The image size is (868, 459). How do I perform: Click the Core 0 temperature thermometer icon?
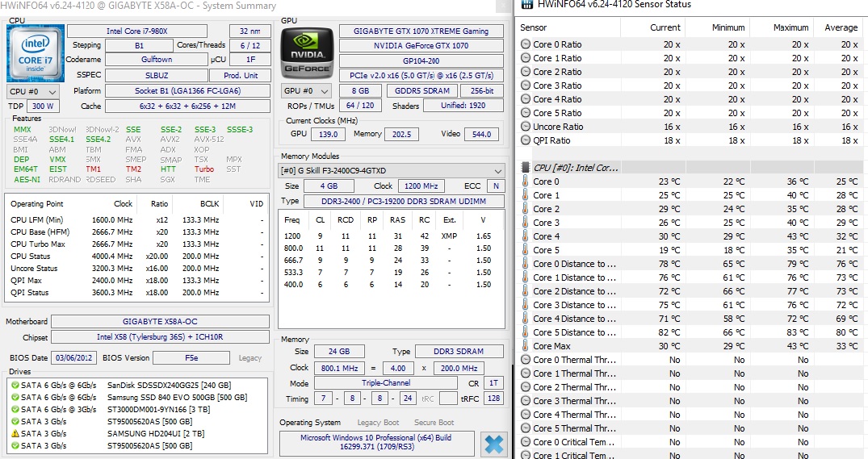coord(526,182)
